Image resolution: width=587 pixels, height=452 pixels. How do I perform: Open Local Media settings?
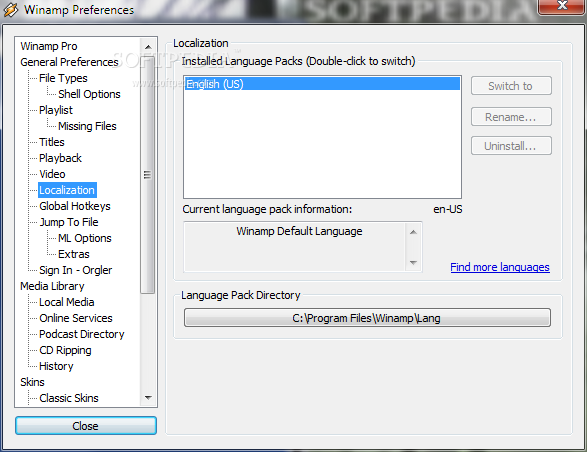(x=67, y=302)
